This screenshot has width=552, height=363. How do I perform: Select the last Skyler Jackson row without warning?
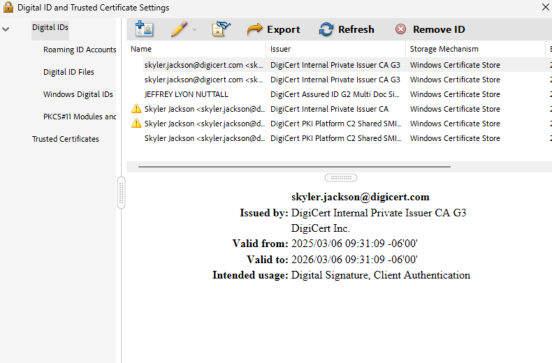[x=339, y=138]
